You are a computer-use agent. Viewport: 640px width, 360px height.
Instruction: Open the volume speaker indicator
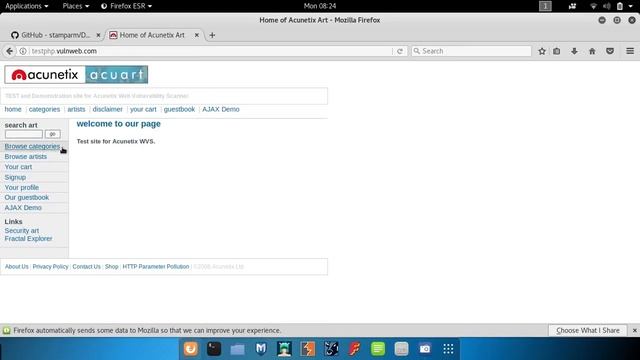pos(607,6)
